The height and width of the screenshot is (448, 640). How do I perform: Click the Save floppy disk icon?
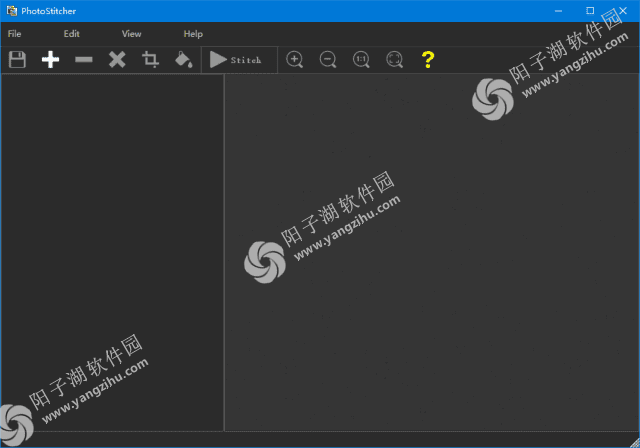tap(17, 60)
